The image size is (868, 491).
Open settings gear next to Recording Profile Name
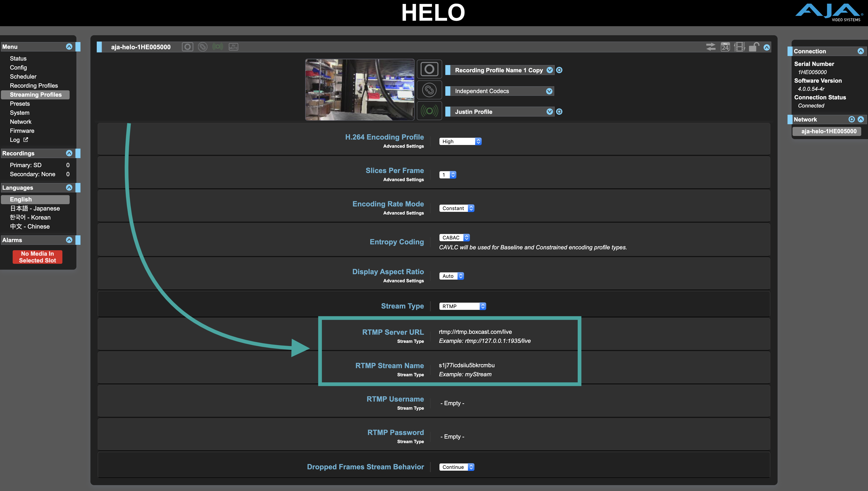[559, 70]
